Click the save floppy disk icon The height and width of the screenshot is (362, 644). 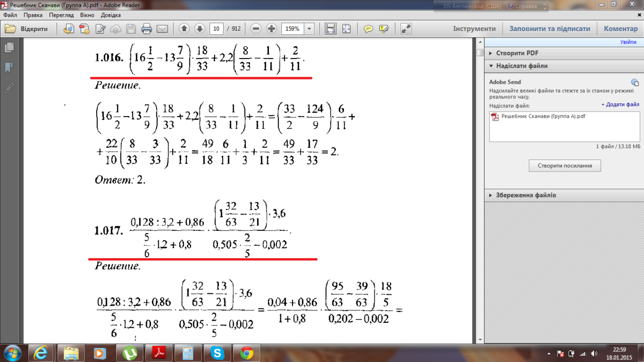[131, 28]
